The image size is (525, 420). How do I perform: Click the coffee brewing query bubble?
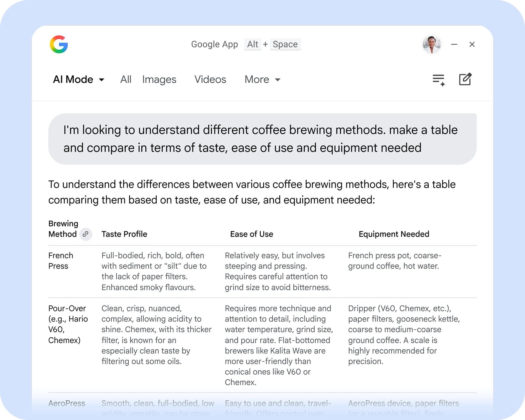262,138
